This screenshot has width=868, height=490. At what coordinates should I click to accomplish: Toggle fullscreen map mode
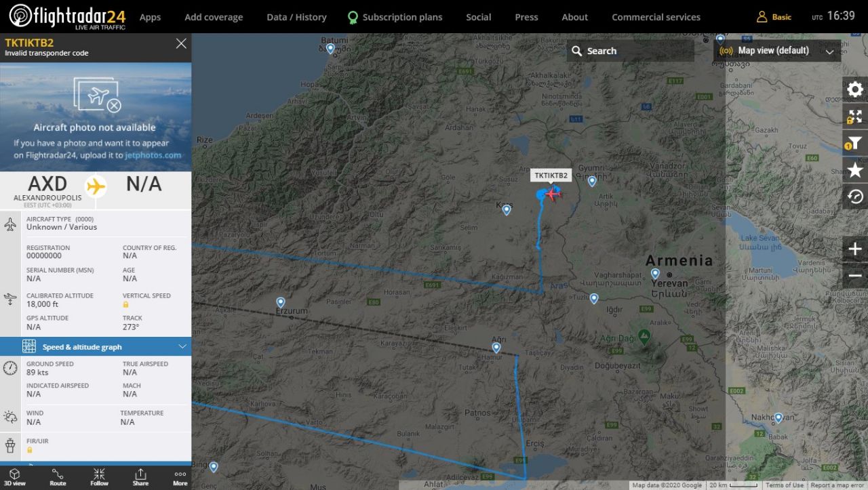click(855, 117)
